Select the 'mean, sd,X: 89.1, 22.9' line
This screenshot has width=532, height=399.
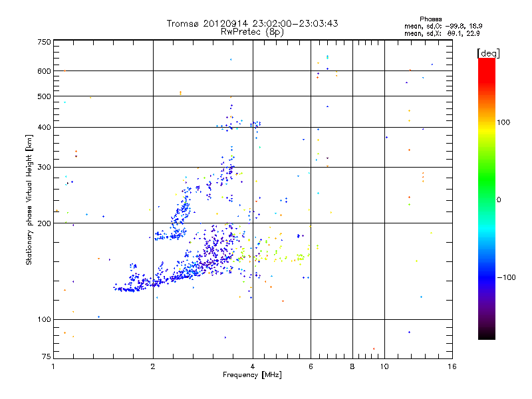point(442,34)
